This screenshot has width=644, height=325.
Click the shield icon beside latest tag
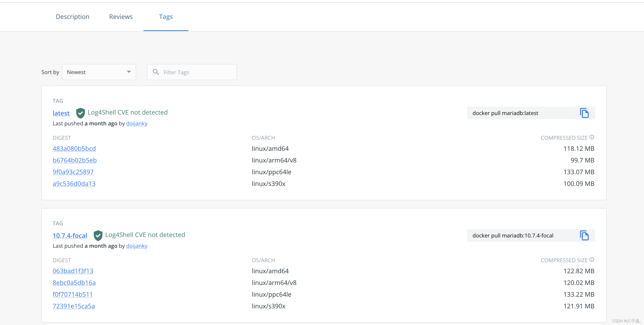pyautogui.click(x=80, y=113)
